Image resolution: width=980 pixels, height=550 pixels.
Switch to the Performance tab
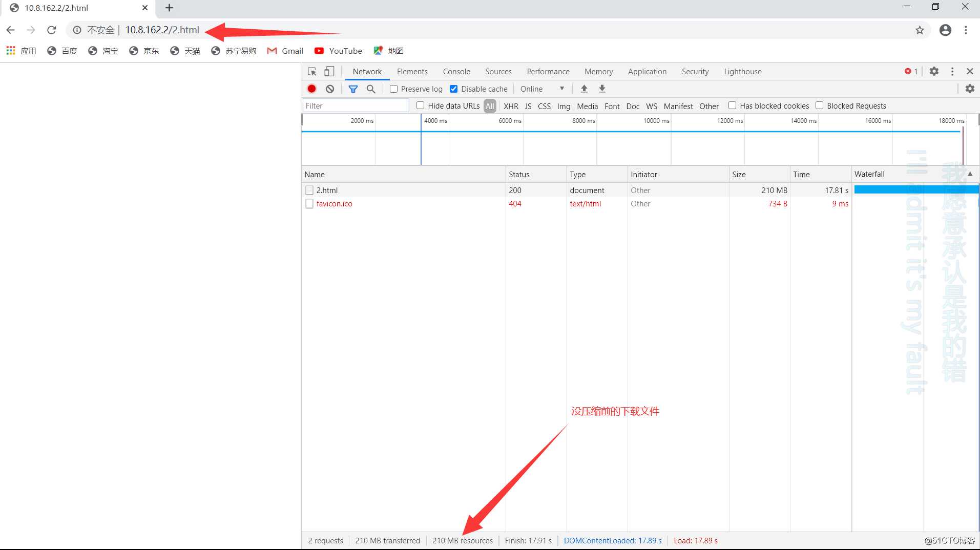(548, 72)
